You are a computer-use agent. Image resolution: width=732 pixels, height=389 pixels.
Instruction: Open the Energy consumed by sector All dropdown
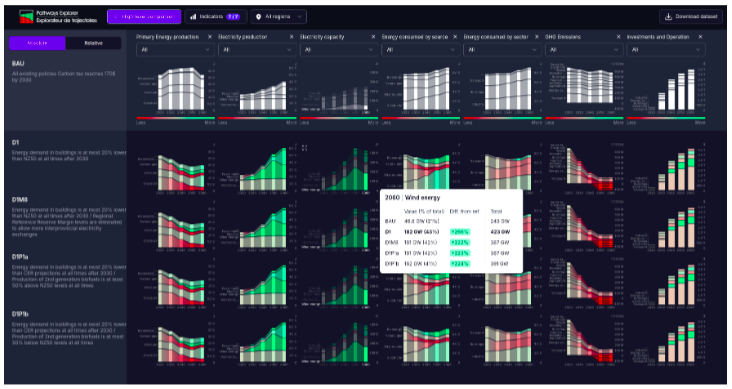point(502,50)
